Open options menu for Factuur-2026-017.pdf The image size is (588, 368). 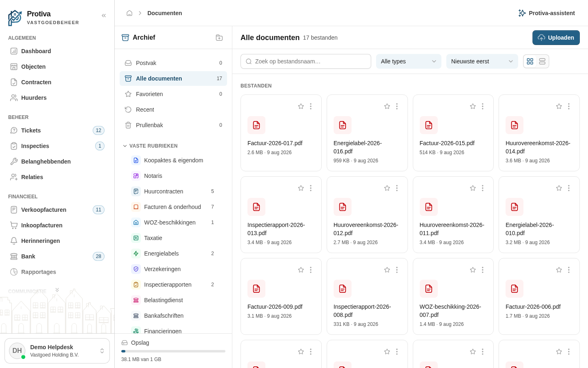311,106
